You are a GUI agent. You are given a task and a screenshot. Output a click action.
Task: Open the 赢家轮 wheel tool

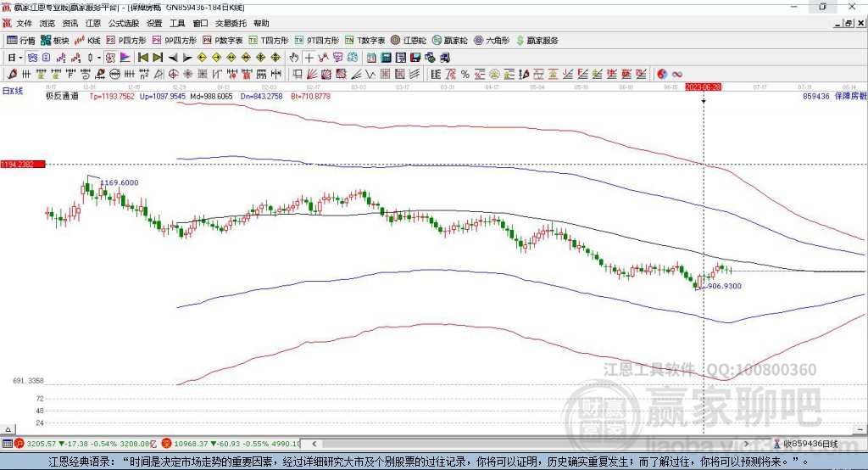449,41
